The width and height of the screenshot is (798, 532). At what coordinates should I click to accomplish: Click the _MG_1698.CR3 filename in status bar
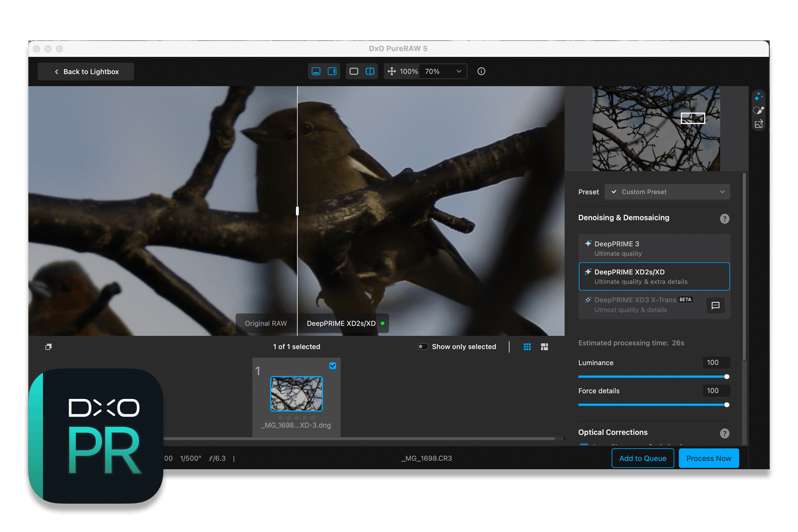pos(427,459)
